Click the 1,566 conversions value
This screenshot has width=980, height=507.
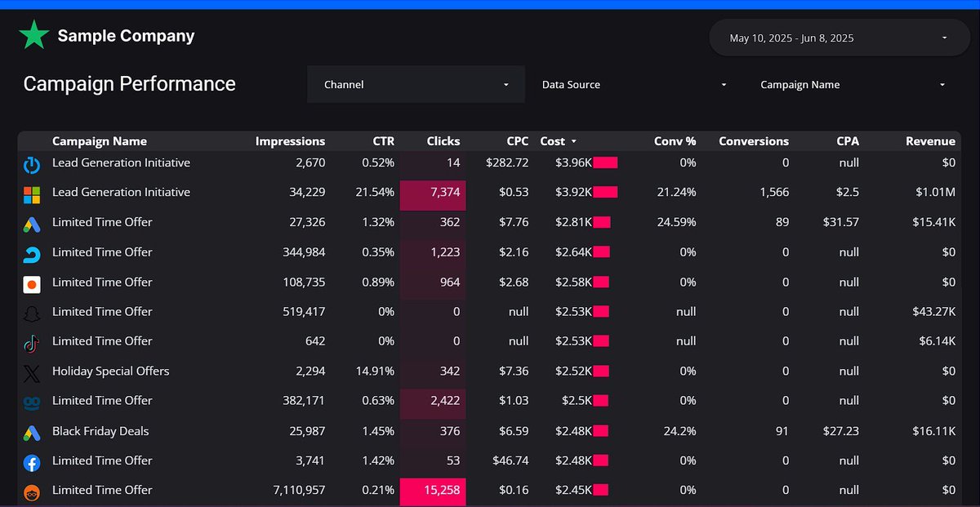(x=773, y=193)
